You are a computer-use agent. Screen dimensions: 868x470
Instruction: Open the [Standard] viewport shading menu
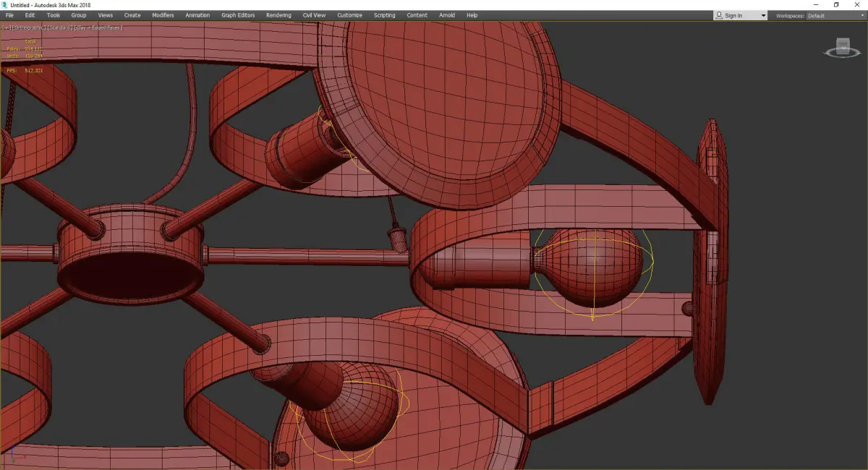[x=59, y=27]
